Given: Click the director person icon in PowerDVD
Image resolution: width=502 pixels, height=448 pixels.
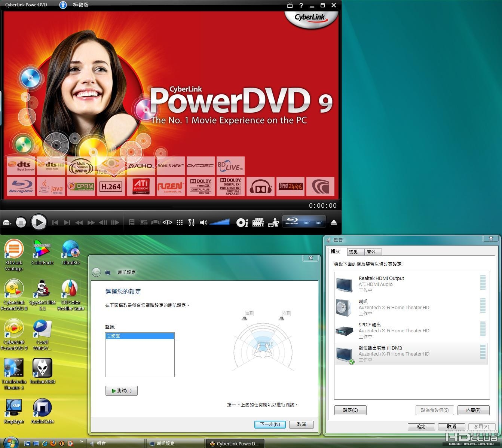Looking at the screenshot, I should [274, 223].
